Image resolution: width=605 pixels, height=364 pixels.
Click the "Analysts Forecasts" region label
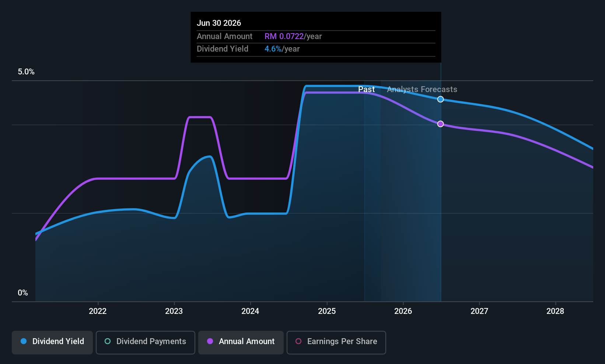click(422, 90)
